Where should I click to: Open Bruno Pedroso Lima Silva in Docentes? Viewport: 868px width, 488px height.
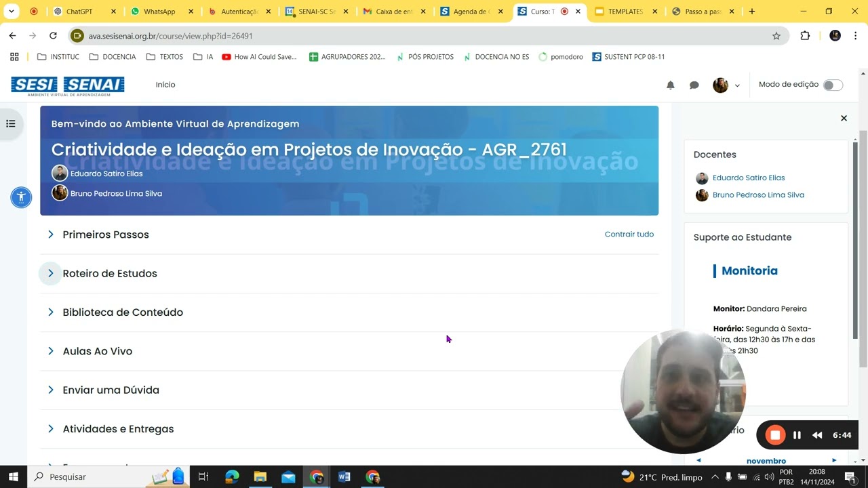[758, 195]
